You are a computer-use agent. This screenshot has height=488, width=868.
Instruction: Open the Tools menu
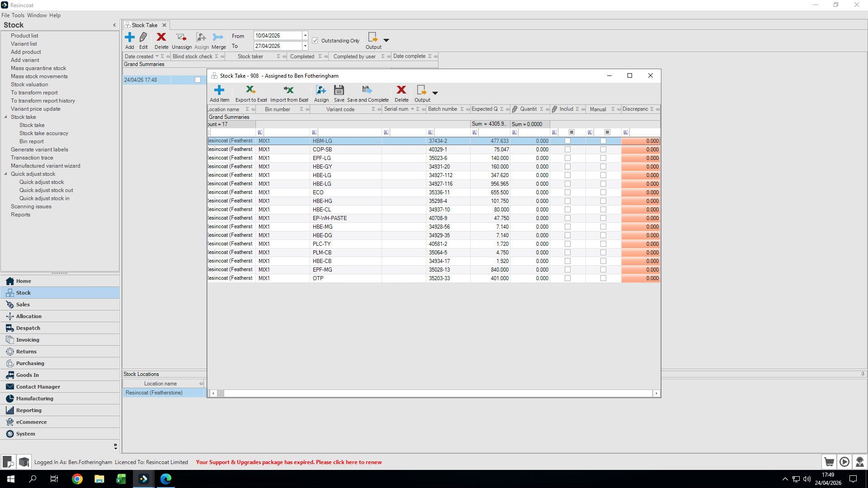18,15
